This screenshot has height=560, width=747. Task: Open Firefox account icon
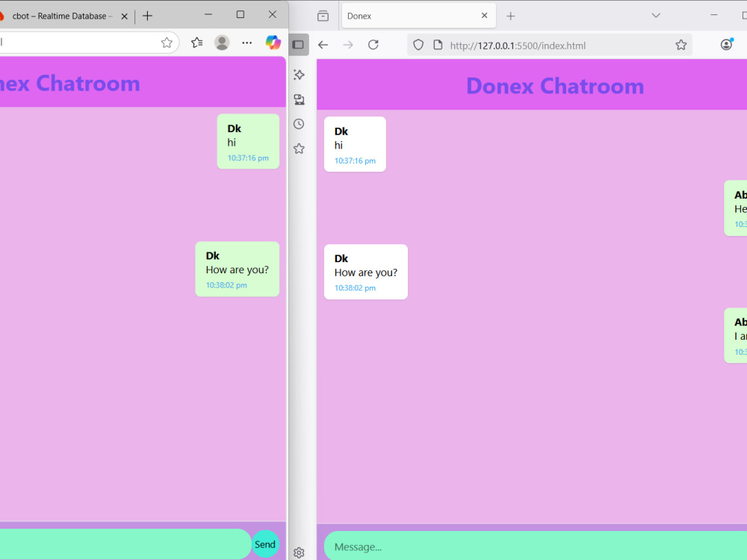[727, 45]
